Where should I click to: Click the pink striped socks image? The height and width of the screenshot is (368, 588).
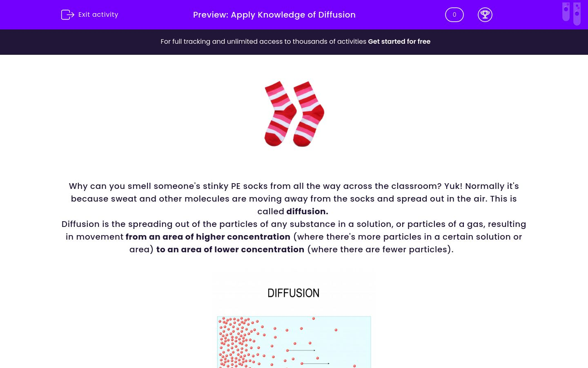coord(294,114)
